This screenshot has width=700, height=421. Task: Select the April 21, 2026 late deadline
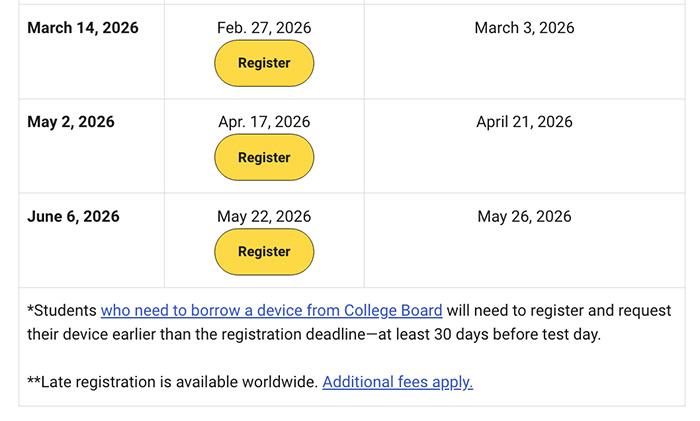524,122
